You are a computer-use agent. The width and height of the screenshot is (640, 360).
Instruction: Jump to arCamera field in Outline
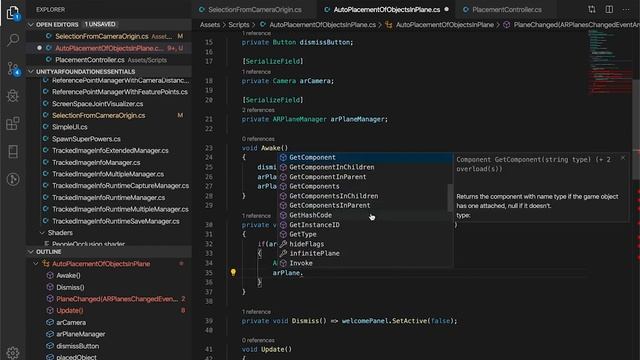point(109,322)
